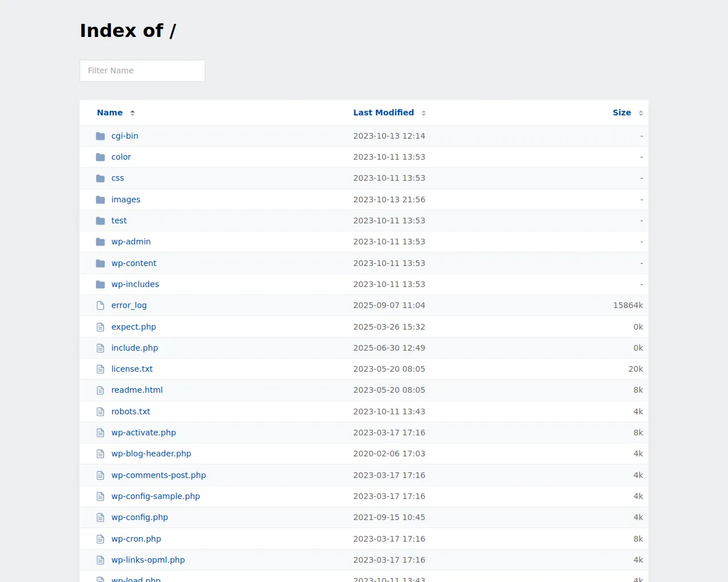Click the folder icon beside wp-admin
Screen dimensions: 728x582
tap(101, 242)
